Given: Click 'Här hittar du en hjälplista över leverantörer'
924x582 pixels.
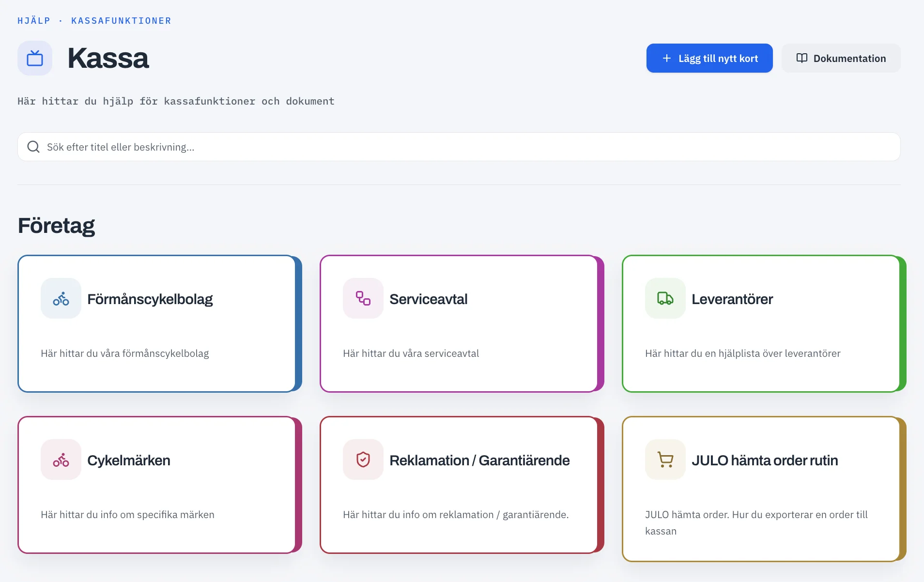Looking at the screenshot, I should tap(743, 353).
